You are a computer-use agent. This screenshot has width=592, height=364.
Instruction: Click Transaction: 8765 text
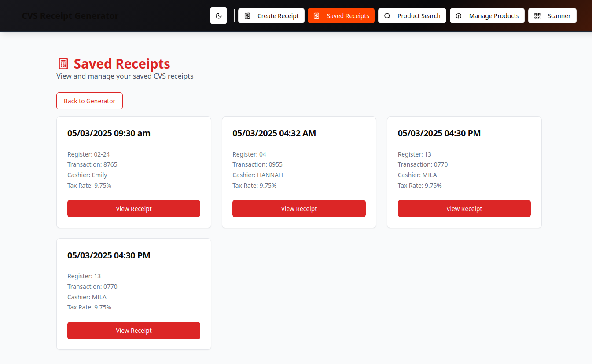click(x=92, y=164)
